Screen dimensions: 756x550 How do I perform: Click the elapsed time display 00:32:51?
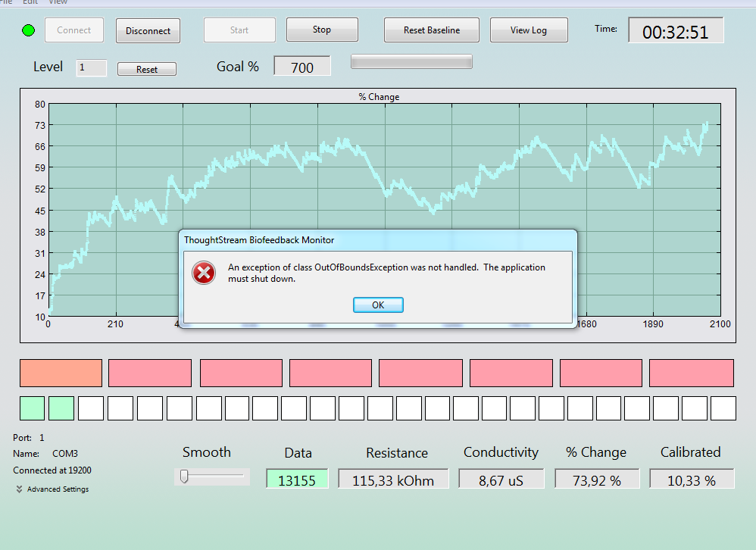coord(676,30)
